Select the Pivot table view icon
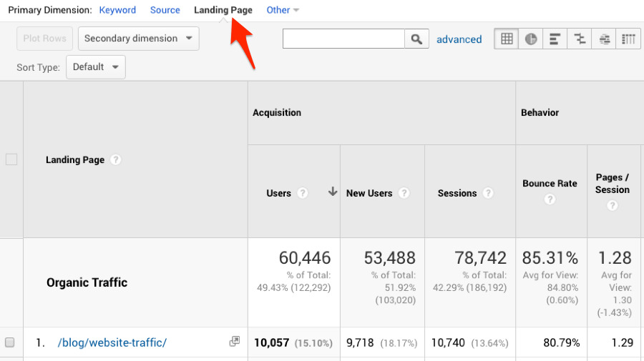644x361 pixels. (628, 39)
